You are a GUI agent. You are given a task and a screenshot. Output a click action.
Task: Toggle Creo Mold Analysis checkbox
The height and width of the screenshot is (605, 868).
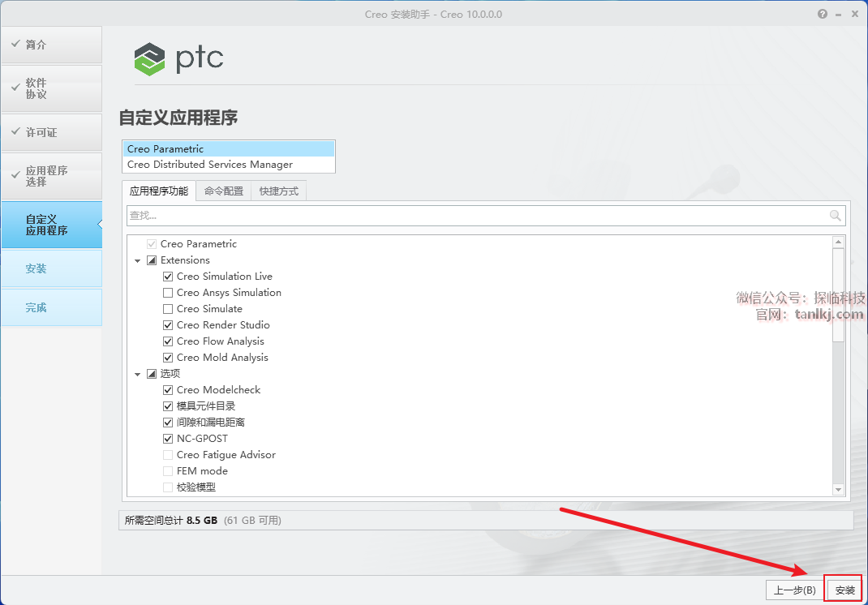pyautogui.click(x=168, y=358)
